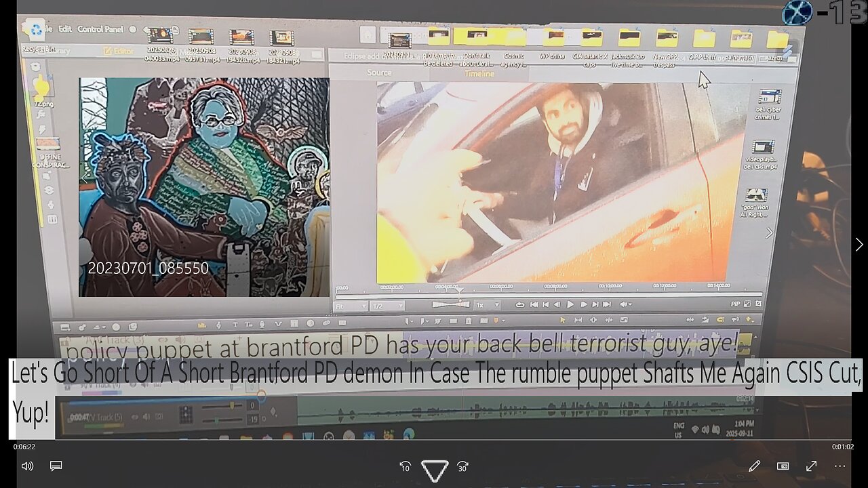Open the 1x playback speed dropdown
868x488 pixels.
coord(488,306)
